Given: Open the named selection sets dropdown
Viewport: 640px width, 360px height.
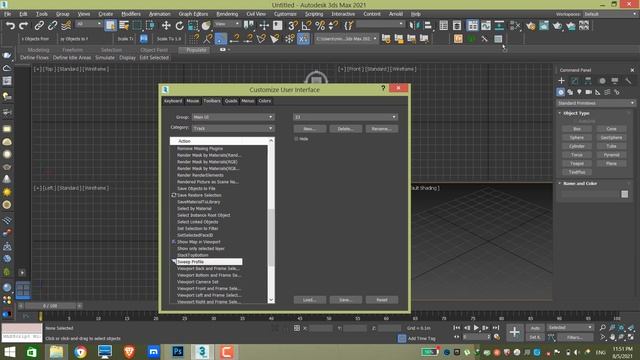Looking at the screenshot, I should point(380,24).
